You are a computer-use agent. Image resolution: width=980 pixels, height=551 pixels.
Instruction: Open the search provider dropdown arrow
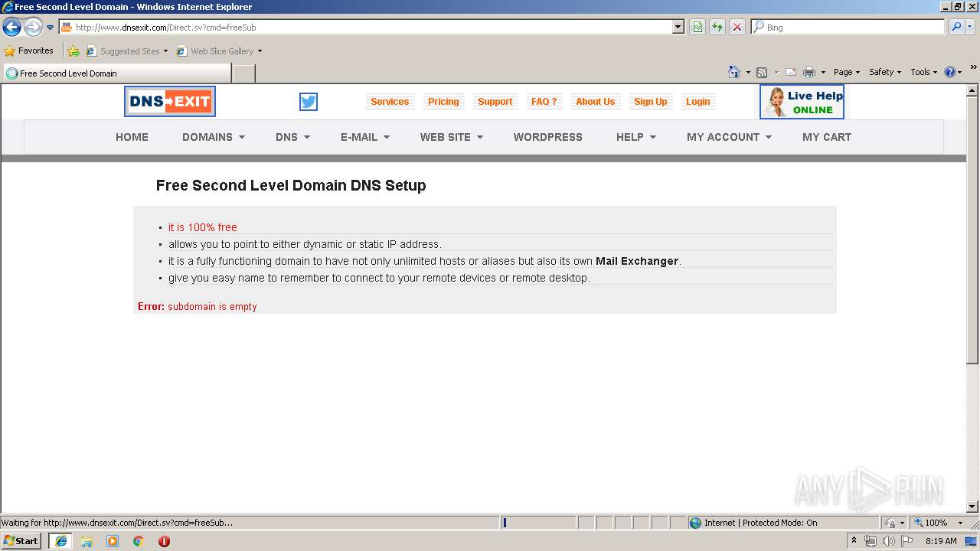click(971, 27)
